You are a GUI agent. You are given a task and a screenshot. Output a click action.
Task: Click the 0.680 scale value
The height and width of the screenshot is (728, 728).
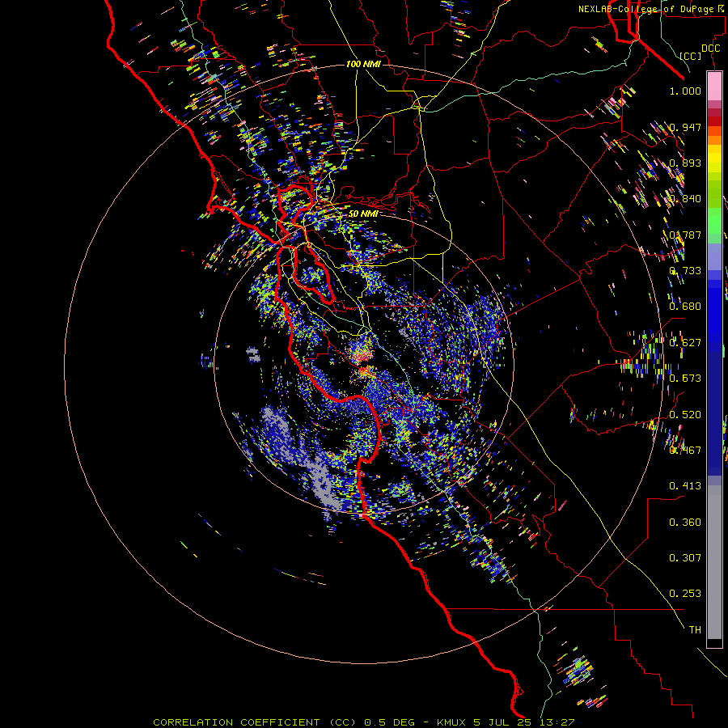pos(685,307)
